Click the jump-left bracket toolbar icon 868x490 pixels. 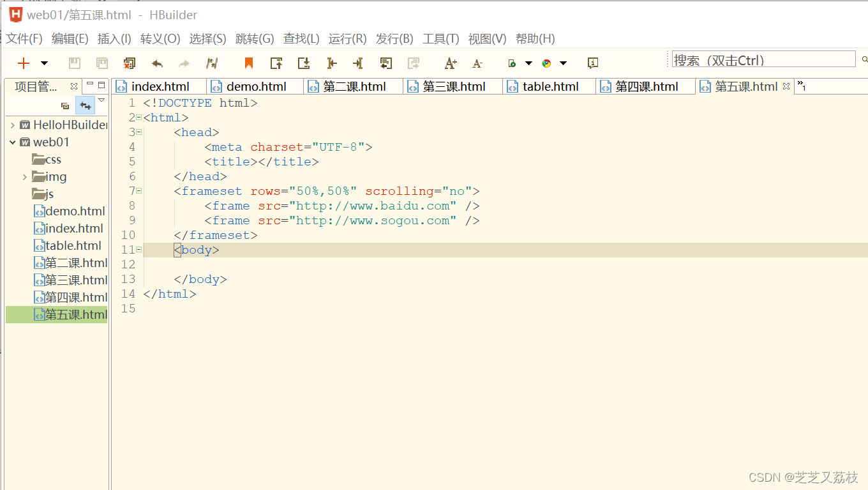coord(331,63)
